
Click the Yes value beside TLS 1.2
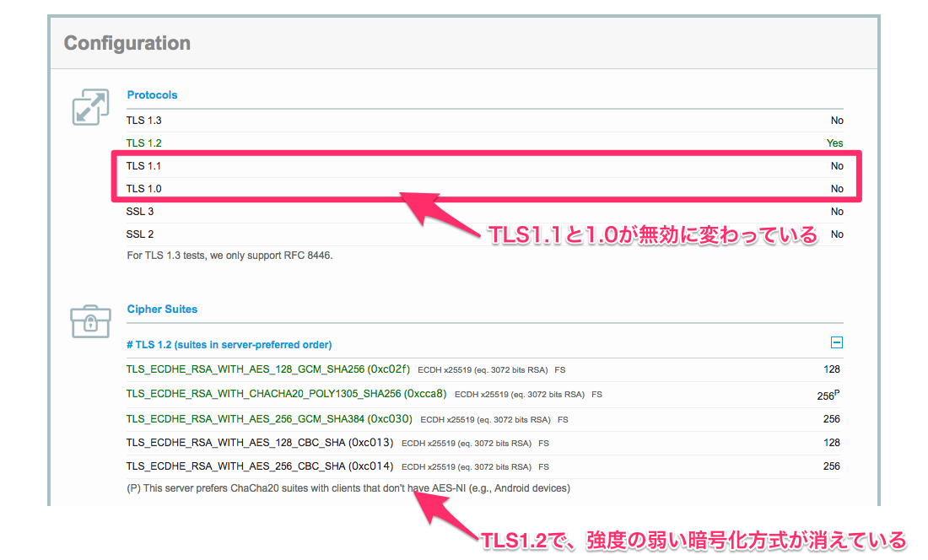834,143
